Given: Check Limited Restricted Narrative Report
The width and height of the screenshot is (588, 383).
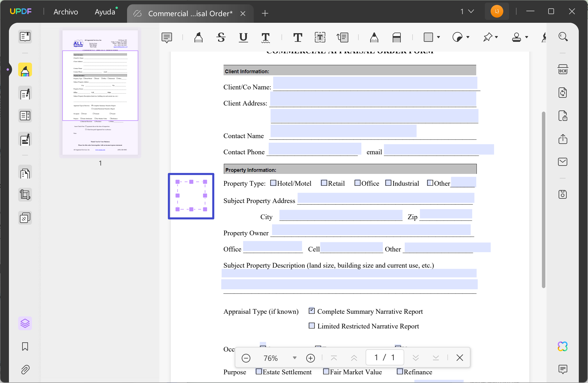Looking at the screenshot, I should click(x=312, y=326).
